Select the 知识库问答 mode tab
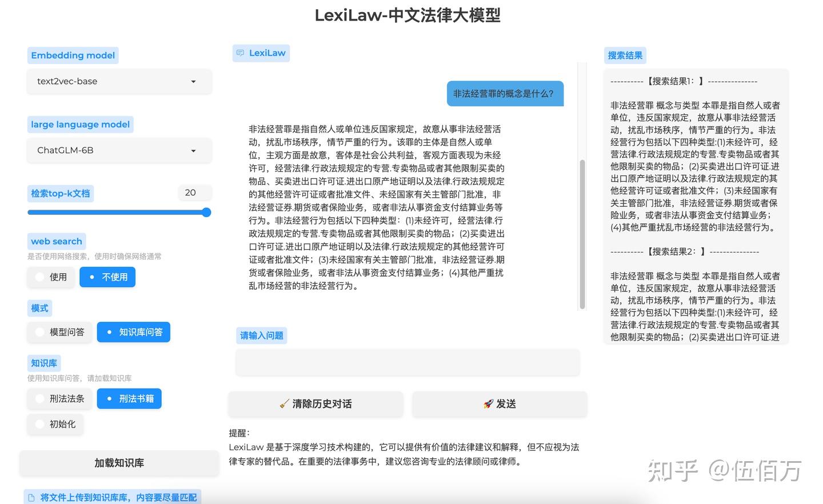Screen dimensions: 823x504 (133, 332)
